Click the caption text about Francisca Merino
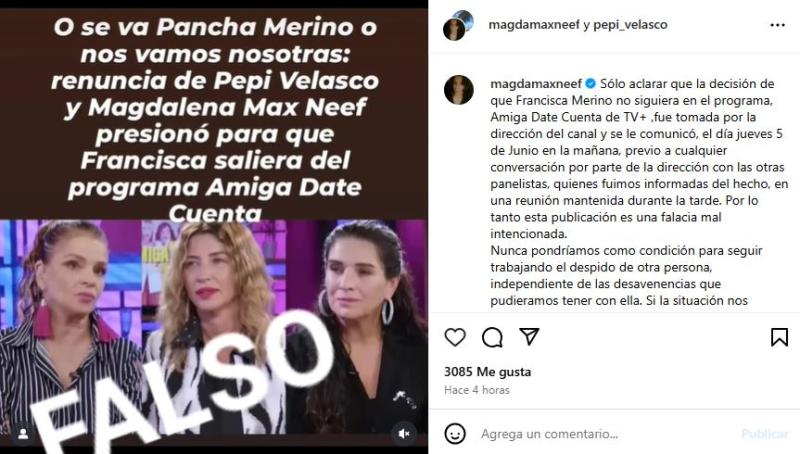Viewport: 800px width, 454px height. coord(639,192)
